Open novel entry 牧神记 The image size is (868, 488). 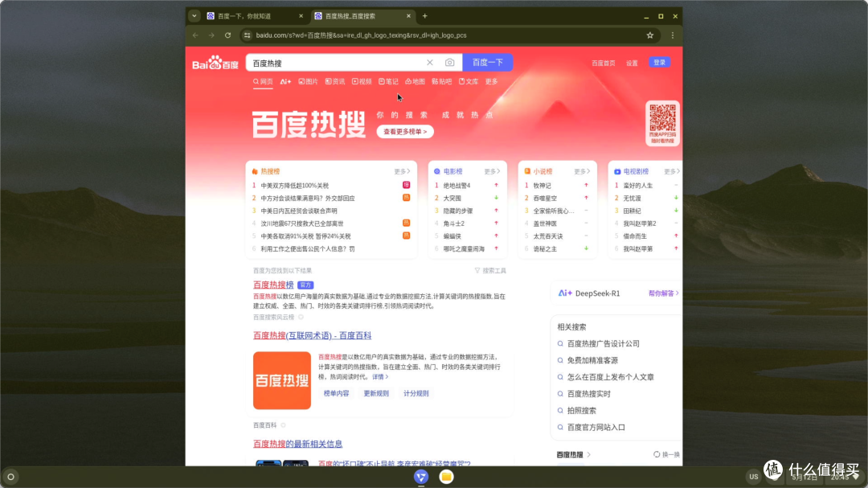(x=542, y=186)
